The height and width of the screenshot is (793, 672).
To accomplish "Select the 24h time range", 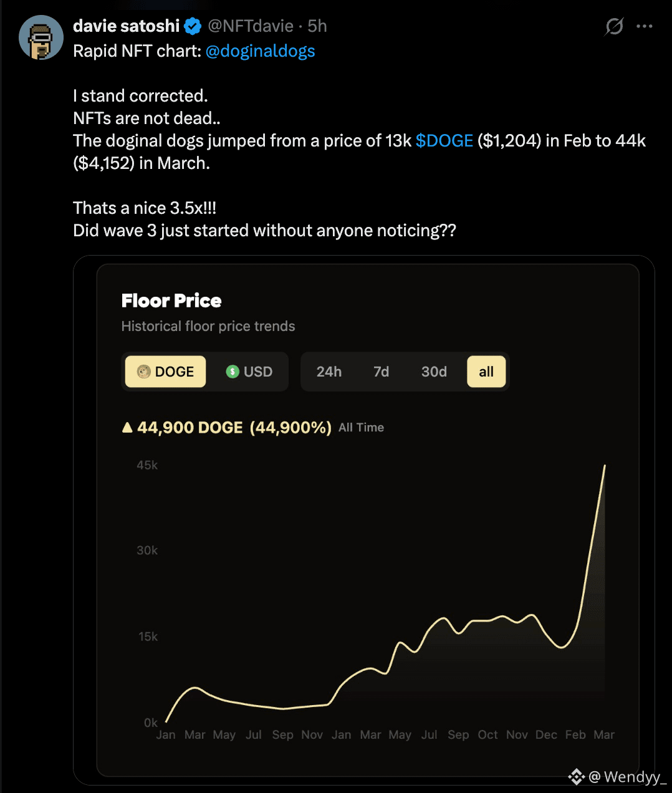I will point(329,372).
